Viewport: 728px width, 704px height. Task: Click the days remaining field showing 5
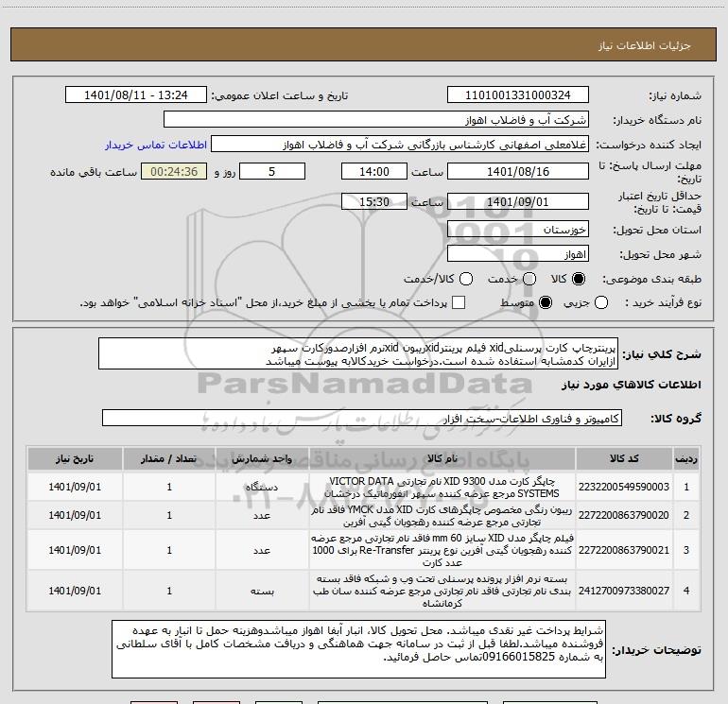(272, 171)
